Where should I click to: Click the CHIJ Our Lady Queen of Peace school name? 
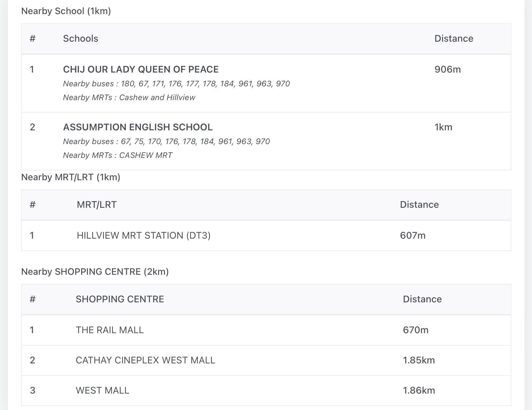tap(141, 69)
